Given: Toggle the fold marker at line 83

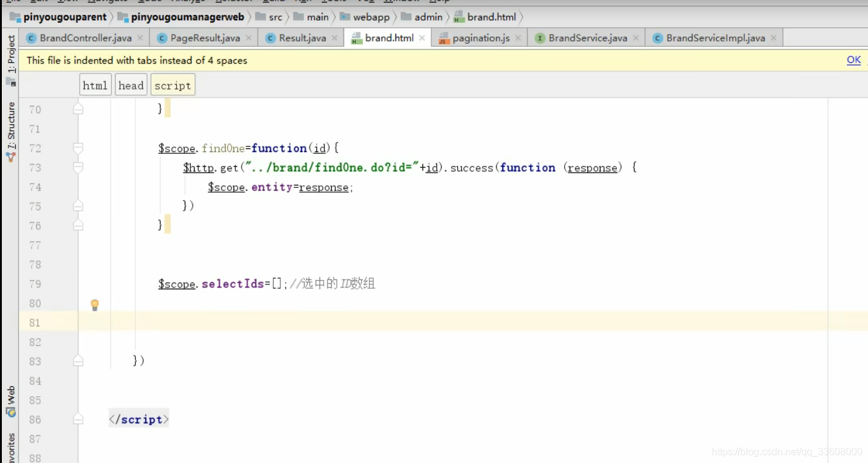Looking at the screenshot, I should (78, 361).
